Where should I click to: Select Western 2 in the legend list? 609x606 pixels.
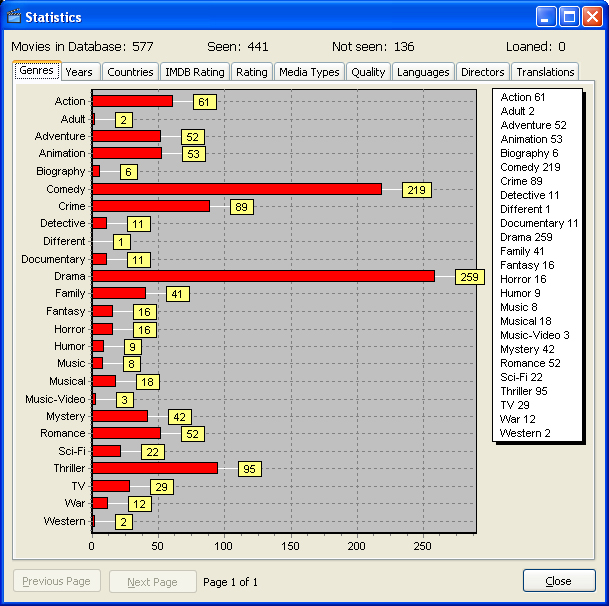(525, 433)
